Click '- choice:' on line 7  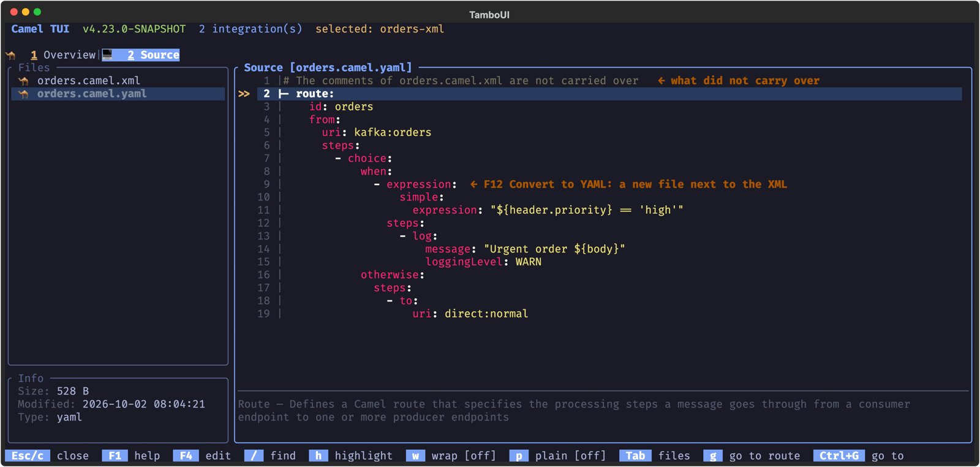pos(364,158)
